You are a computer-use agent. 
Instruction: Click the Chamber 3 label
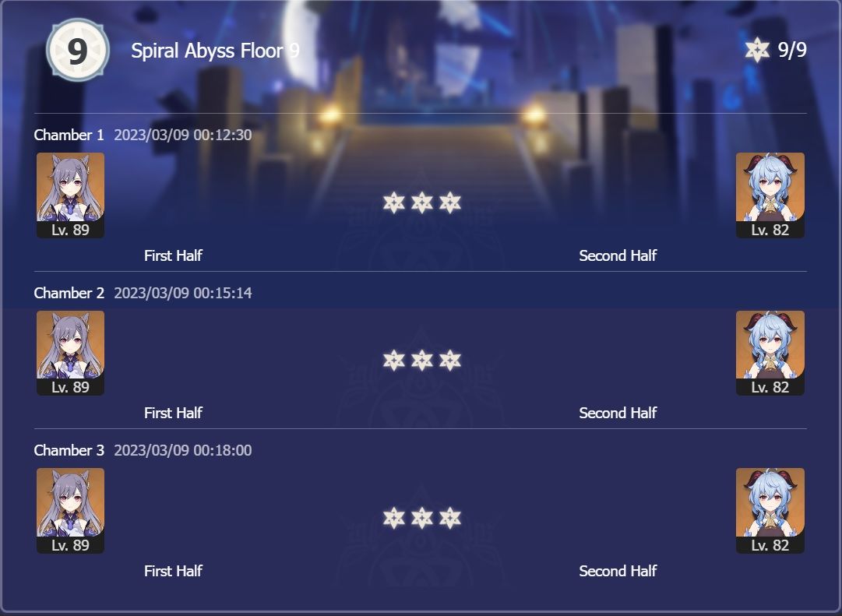pos(69,450)
